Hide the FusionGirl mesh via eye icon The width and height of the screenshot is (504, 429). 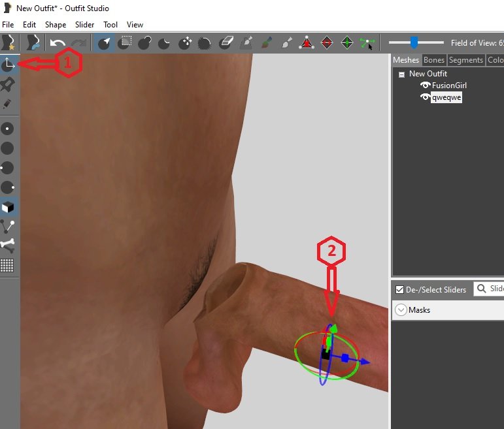point(426,86)
